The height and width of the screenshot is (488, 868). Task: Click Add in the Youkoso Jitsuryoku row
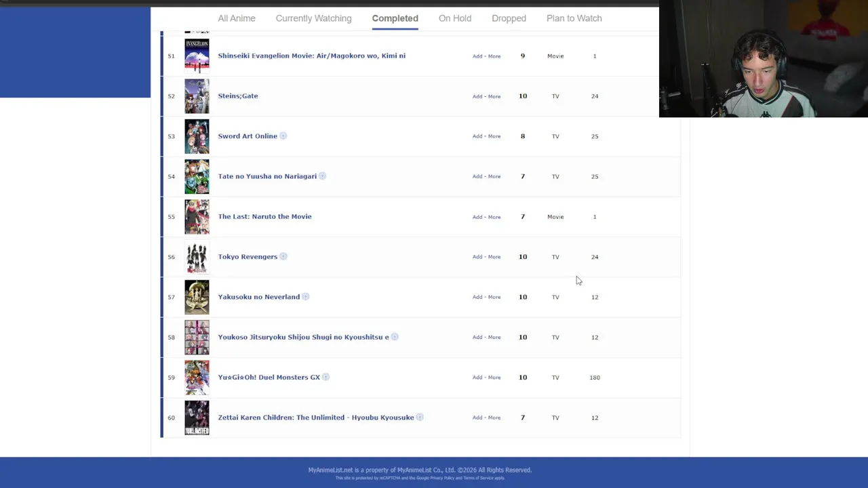click(x=477, y=337)
